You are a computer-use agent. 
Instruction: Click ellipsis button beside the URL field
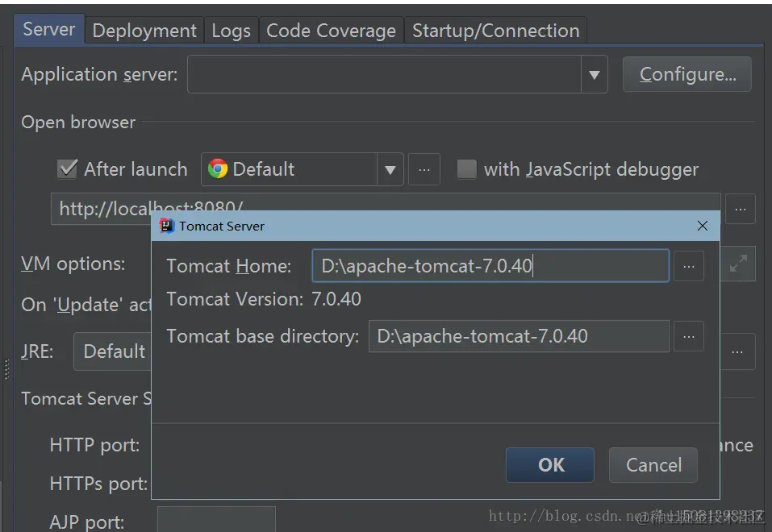click(740, 209)
